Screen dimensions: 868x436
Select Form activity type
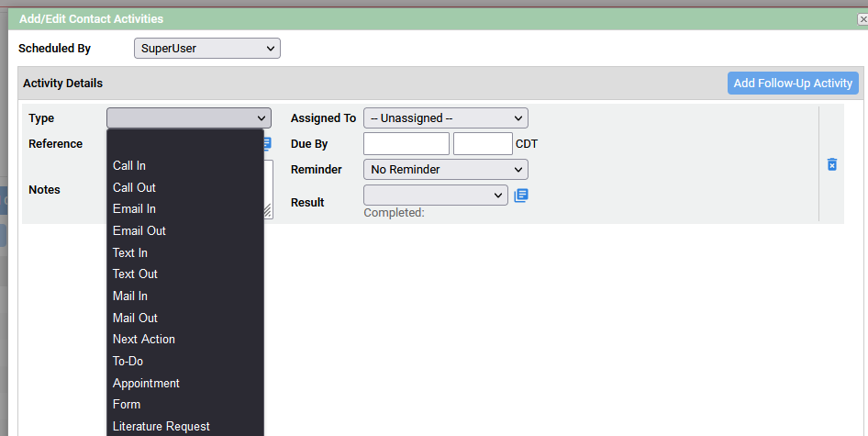click(x=185, y=405)
